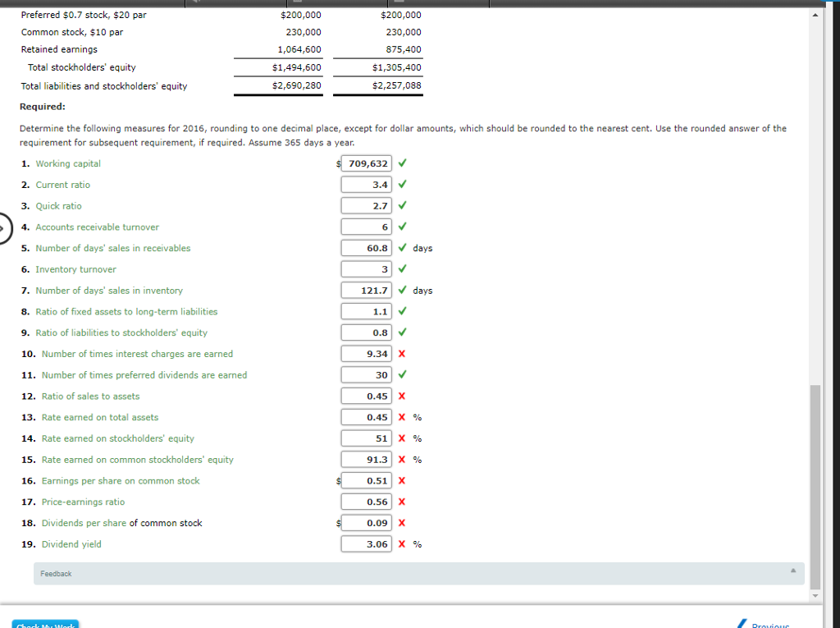
Task: Click the blue chevron beside Previous
Action: click(743, 622)
